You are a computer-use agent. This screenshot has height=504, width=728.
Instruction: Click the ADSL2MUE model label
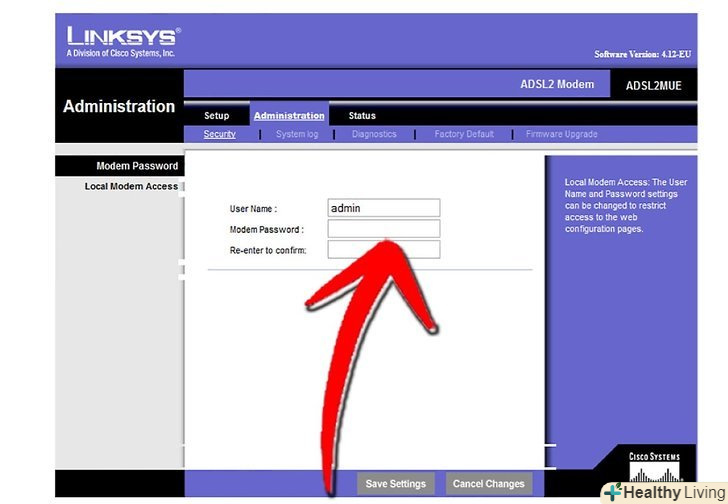[653, 86]
